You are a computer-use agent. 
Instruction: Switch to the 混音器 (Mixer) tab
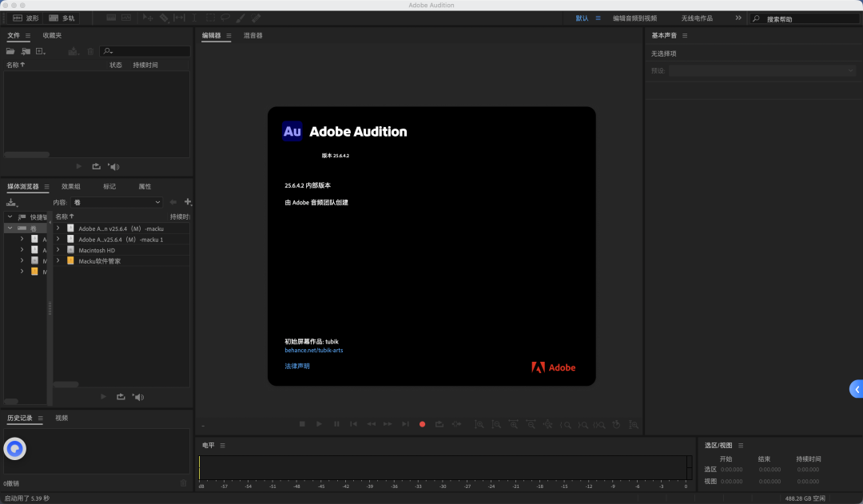coord(253,35)
